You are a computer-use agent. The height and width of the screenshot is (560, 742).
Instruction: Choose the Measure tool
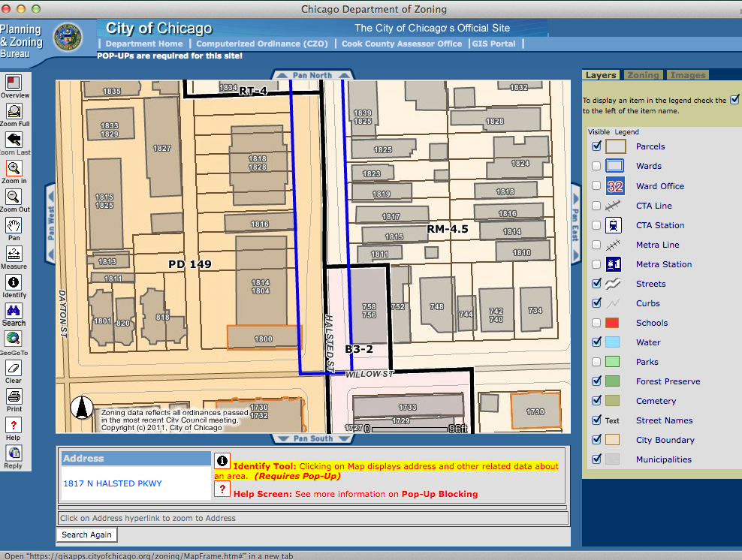pyautogui.click(x=14, y=254)
